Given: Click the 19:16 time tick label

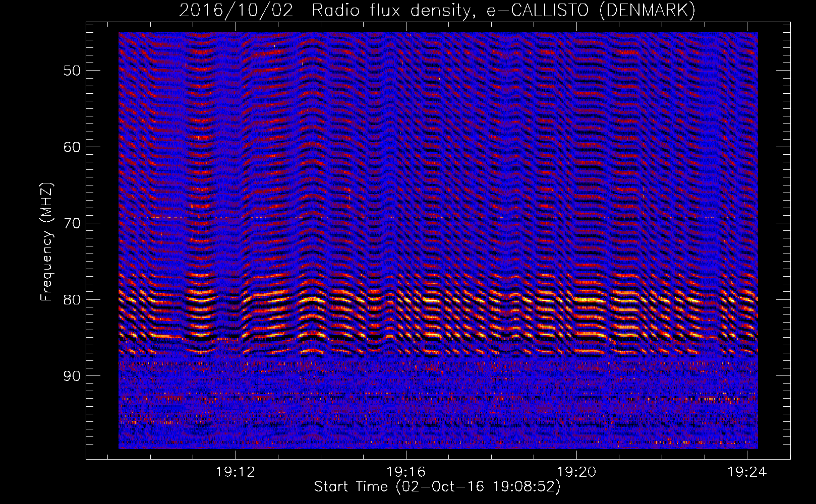Looking at the screenshot, I should point(406,472).
